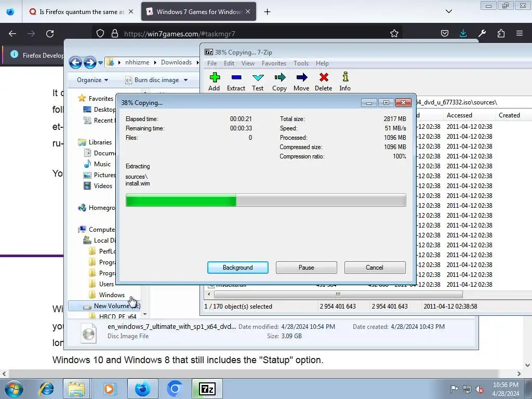
Task: Click nhhizme in the Explorer breadcrumb
Action: point(137,62)
